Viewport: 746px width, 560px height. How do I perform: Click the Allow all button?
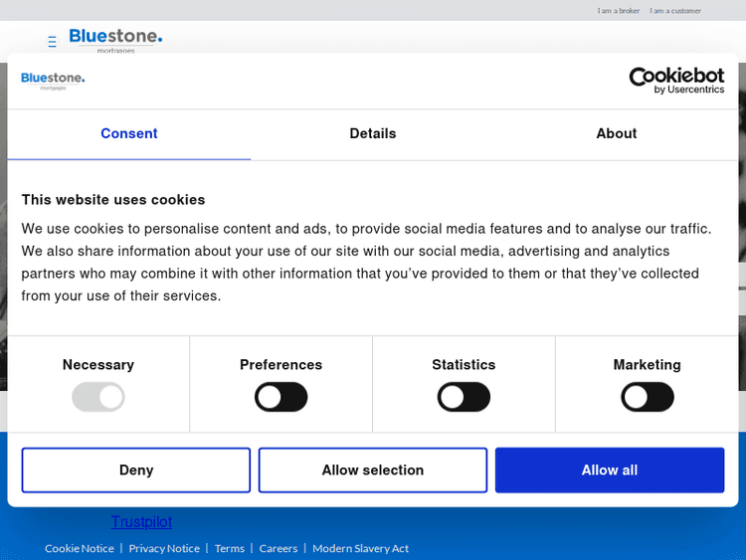pos(610,470)
